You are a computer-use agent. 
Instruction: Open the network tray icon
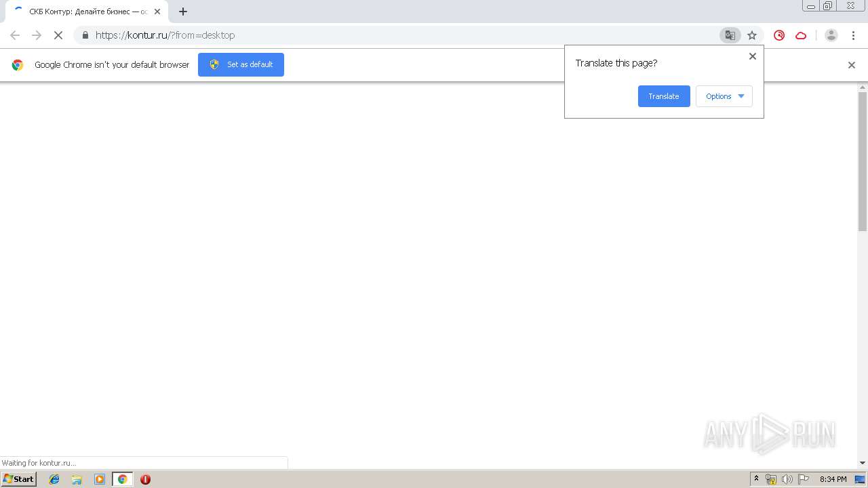click(x=770, y=479)
